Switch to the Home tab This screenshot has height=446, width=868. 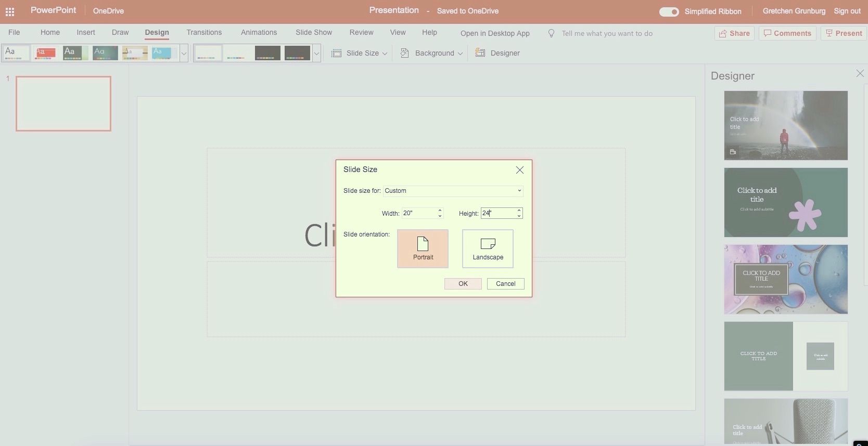pos(50,32)
